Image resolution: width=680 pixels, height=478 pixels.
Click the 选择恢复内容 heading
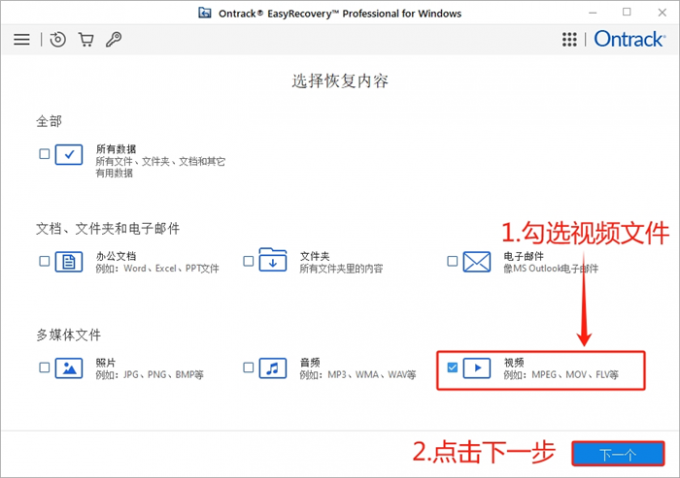coord(340,81)
